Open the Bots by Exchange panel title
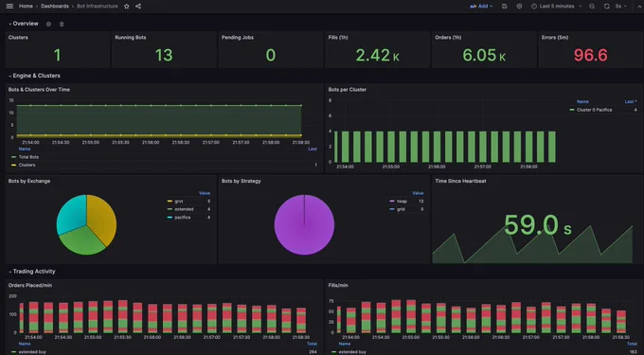The image size is (644, 355). pyautogui.click(x=29, y=181)
